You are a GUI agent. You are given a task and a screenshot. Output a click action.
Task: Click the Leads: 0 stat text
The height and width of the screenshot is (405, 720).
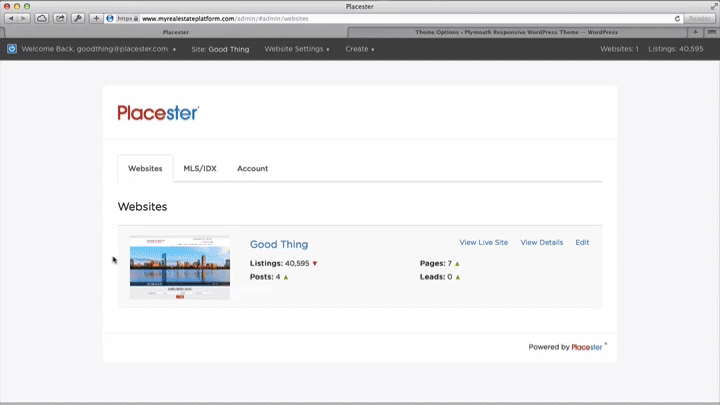click(436, 277)
